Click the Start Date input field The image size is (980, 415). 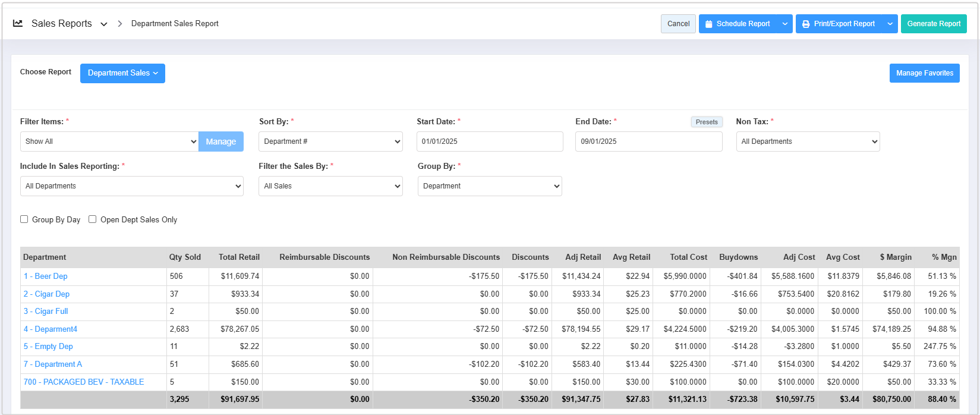pyautogui.click(x=490, y=142)
